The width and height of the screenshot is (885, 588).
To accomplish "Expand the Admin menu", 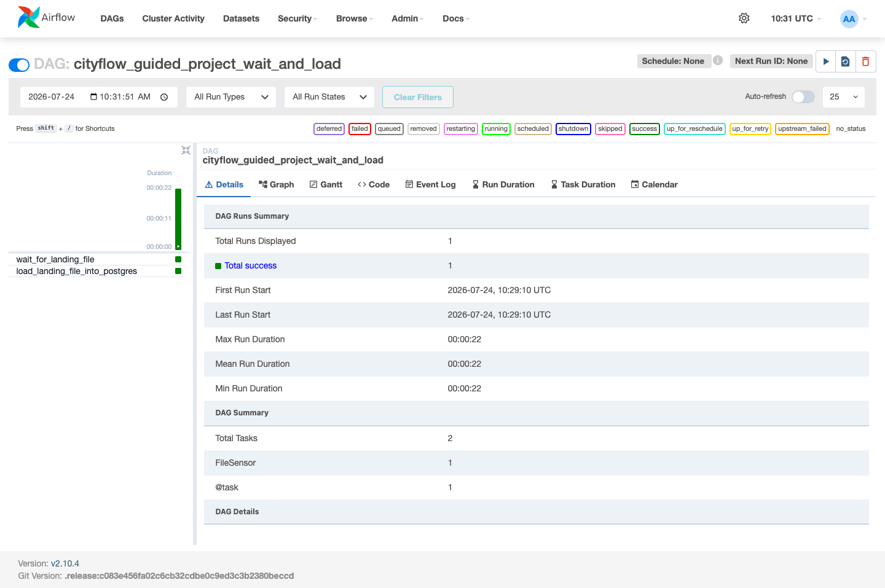I will coord(408,18).
